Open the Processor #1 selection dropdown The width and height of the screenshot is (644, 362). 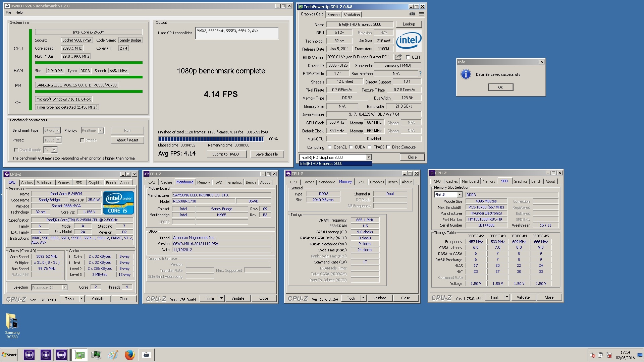point(64,287)
